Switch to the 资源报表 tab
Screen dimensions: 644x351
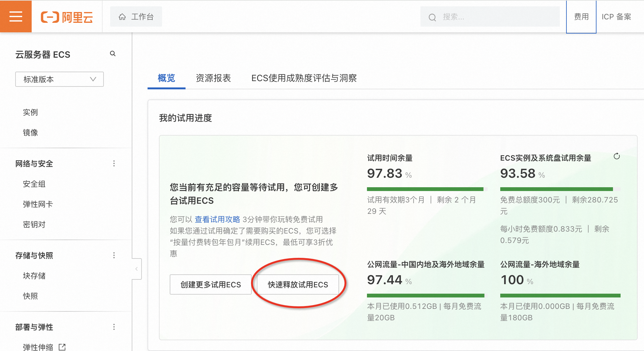[213, 78]
